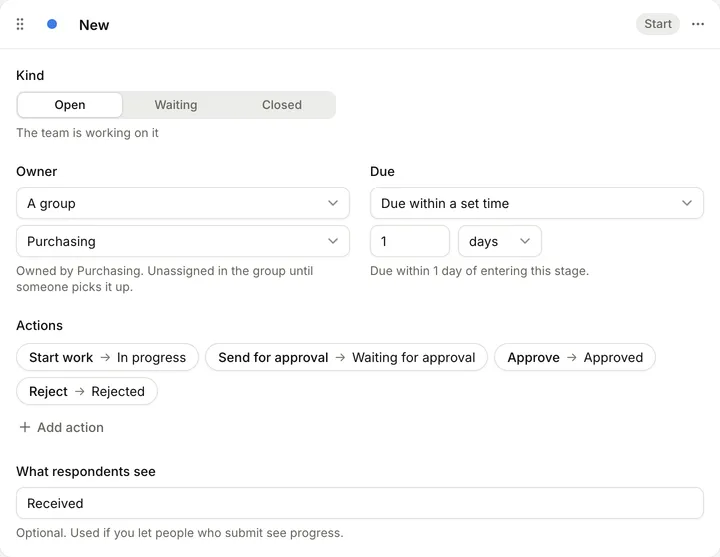This screenshot has width=720, height=557.
Task: Click the 'What respondents see' heading
Action: tap(86, 472)
